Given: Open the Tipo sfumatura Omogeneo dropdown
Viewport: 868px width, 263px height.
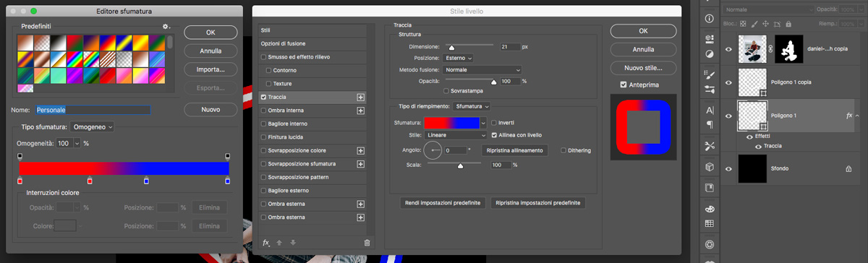Looking at the screenshot, I should (93, 127).
